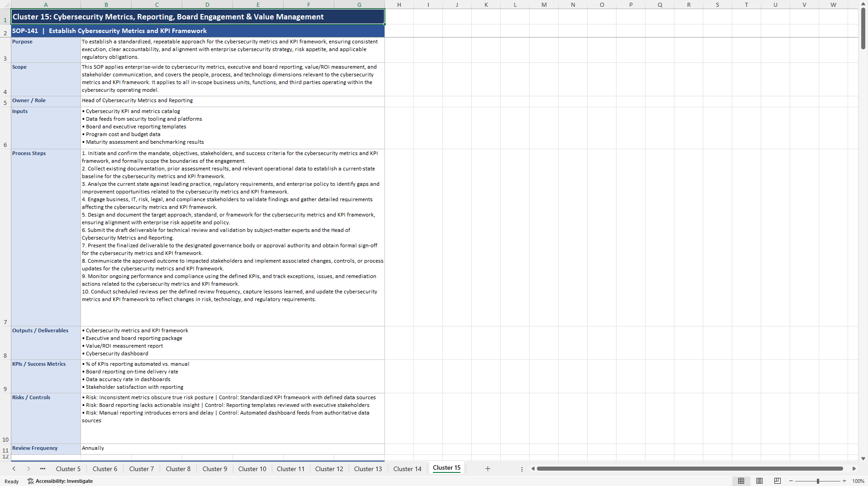The height and width of the screenshot is (486, 868).
Task: Select the Process Steps label cell
Action: [46, 237]
